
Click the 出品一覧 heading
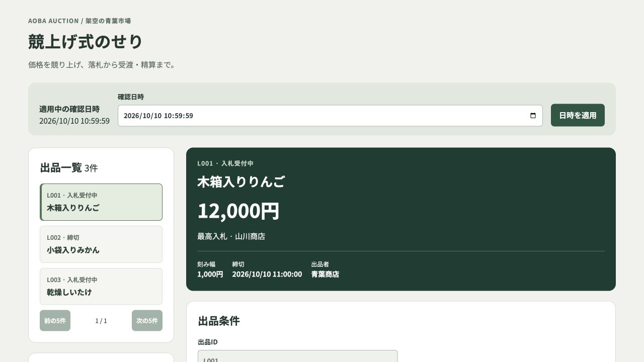(61, 167)
